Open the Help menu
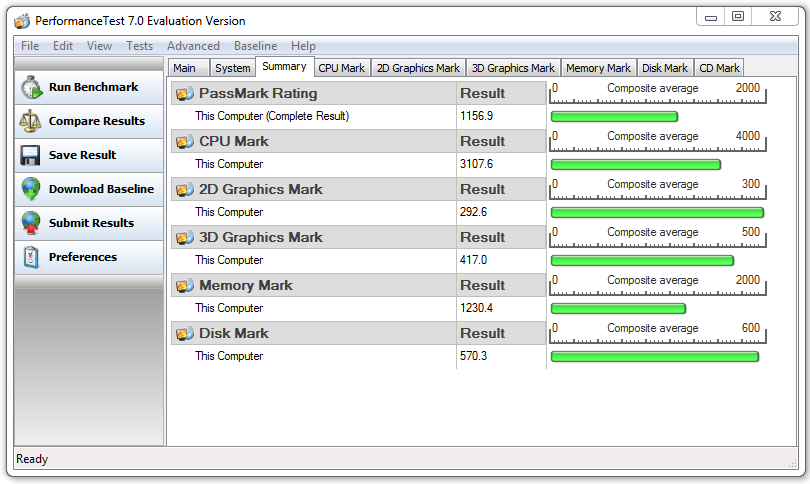The image size is (810, 484). [x=303, y=46]
